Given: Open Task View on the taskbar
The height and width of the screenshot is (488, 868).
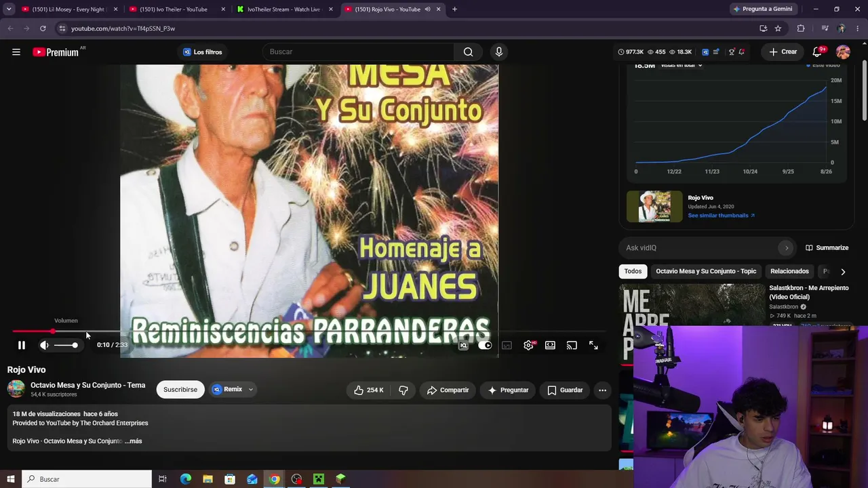Looking at the screenshot, I should tap(163, 479).
